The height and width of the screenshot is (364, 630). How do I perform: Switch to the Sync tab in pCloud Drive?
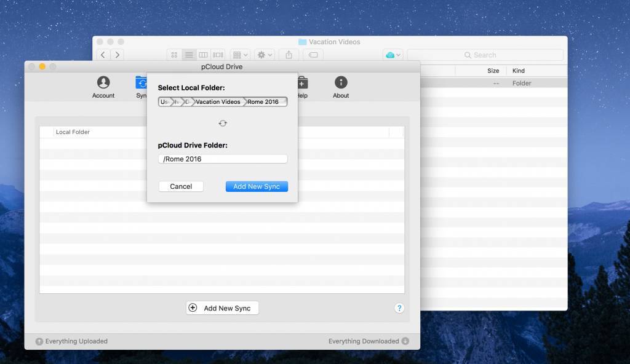(141, 87)
